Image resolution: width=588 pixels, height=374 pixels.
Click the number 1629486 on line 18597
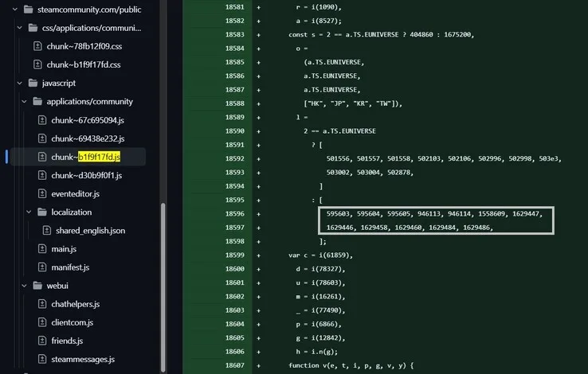[476, 228]
